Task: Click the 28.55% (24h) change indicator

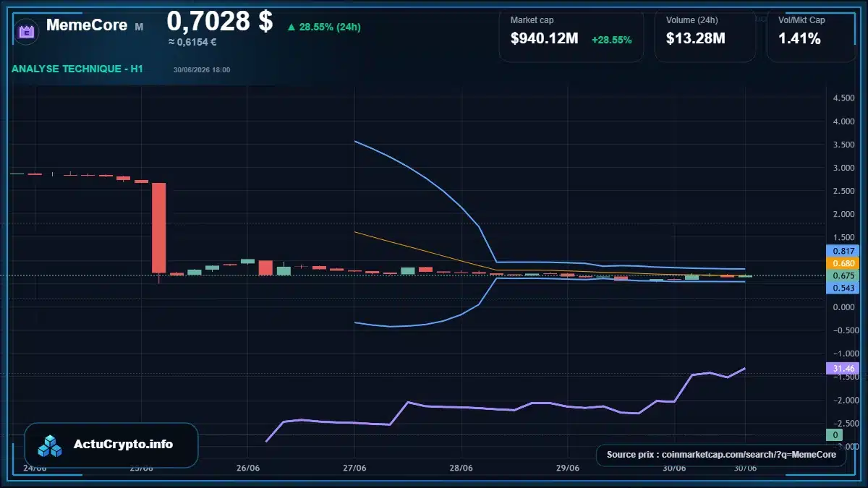Action: point(324,27)
